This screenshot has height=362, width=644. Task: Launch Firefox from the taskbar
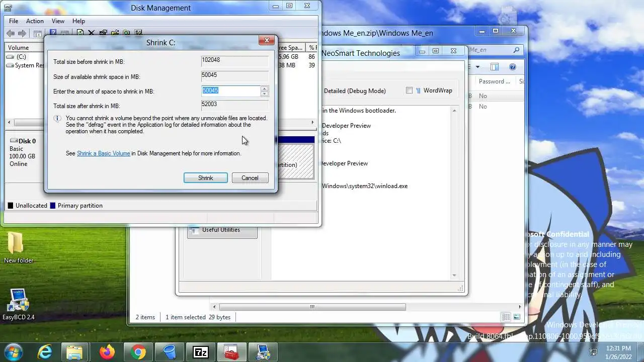pos(107,352)
